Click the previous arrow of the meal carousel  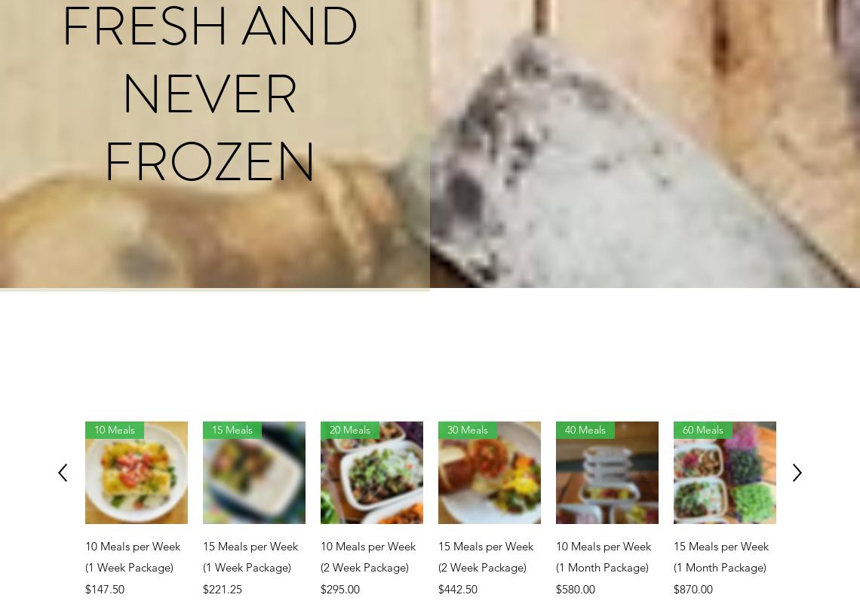click(x=63, y=473)
